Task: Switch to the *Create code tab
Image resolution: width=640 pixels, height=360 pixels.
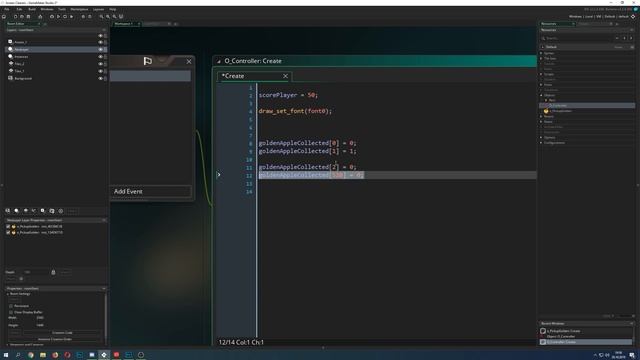Action: pos(233,76)
